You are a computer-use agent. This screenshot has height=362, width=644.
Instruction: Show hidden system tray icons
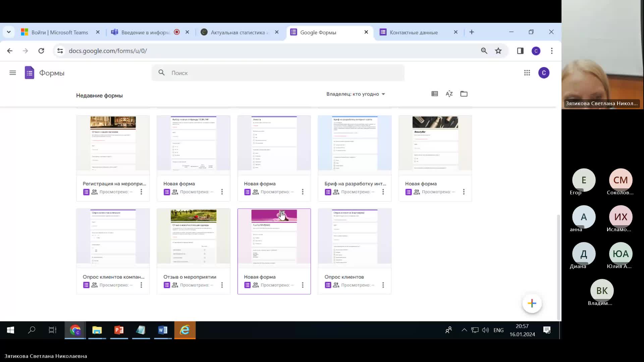(x=464, y=330)
